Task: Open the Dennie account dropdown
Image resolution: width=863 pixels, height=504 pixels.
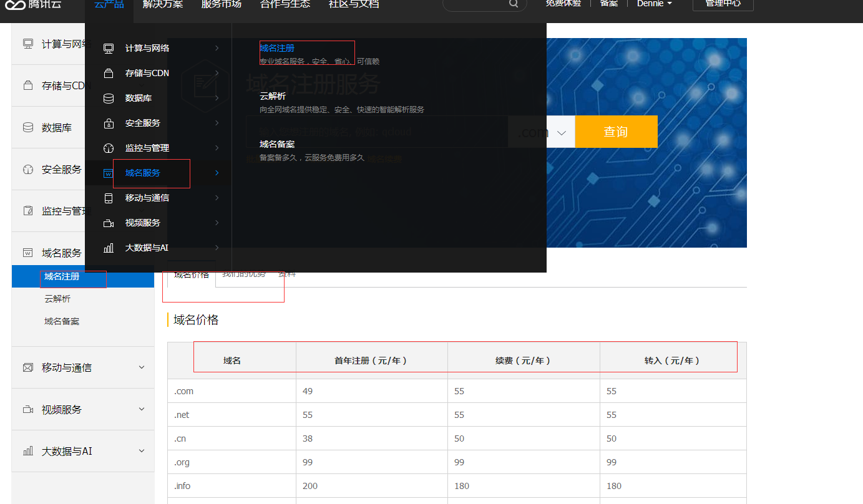Action: click(654, 4)
